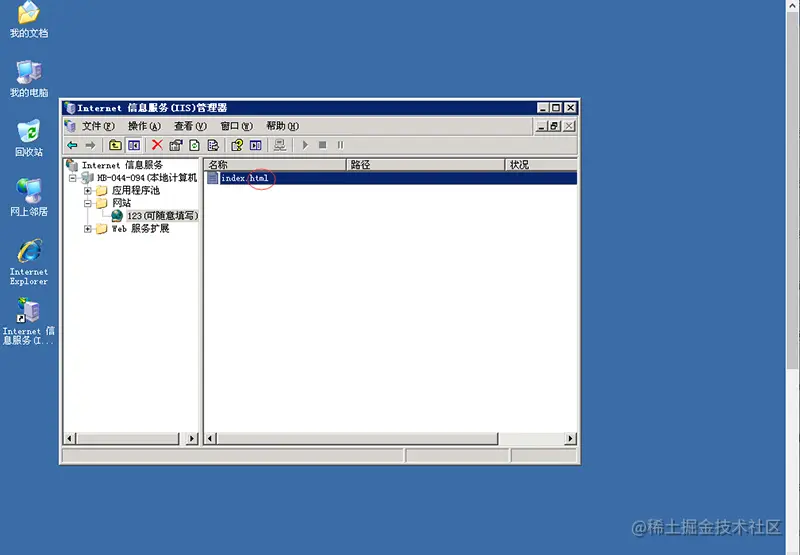
Task: Click left arrow of tree pane scrollbar
Action: click(x=70, y=438)
